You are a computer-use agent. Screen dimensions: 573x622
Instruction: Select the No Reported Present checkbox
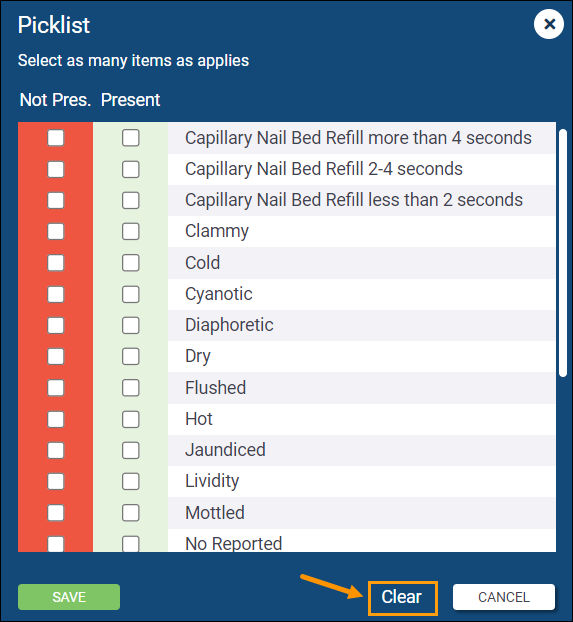[131, 544]
